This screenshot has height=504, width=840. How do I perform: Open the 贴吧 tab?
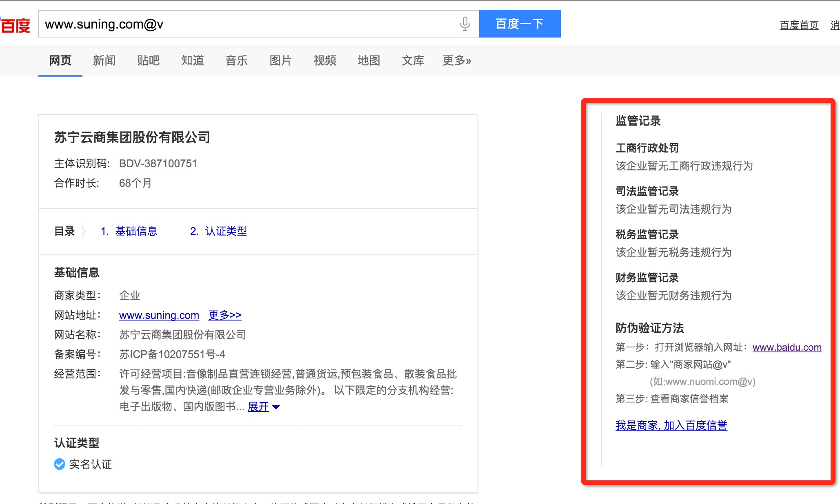[148, 61]
